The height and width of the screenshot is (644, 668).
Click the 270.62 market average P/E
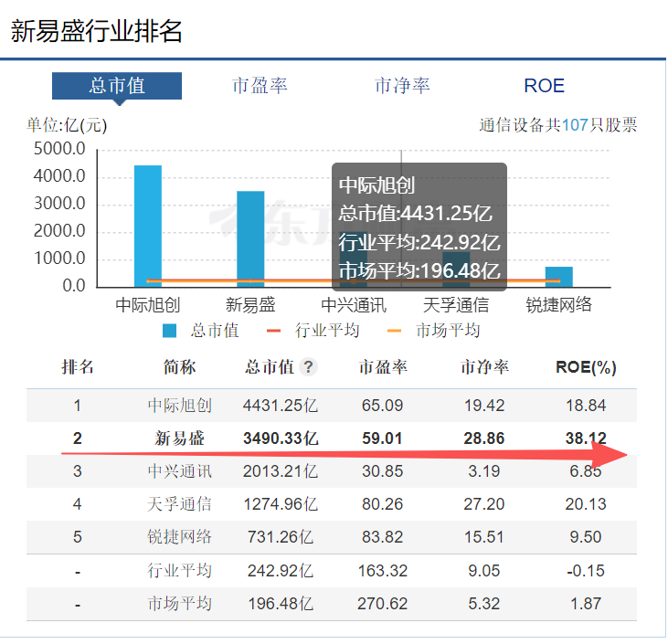point(383,604)
